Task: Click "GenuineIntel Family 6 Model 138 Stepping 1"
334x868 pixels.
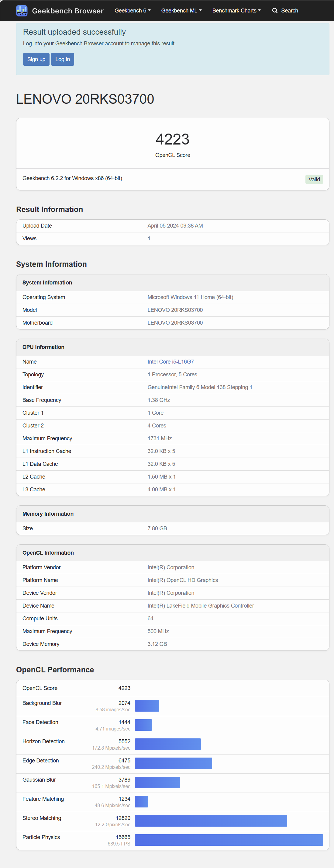Action: coord(200,387)
